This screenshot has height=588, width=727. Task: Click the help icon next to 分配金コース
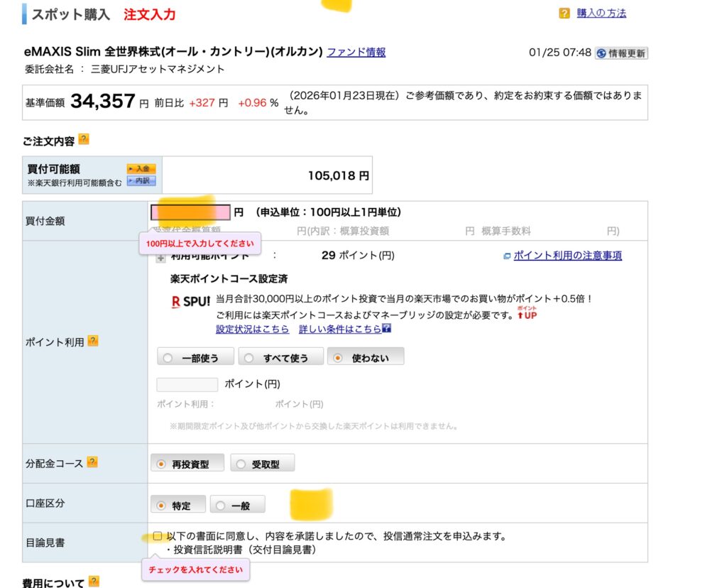point(93,462)
